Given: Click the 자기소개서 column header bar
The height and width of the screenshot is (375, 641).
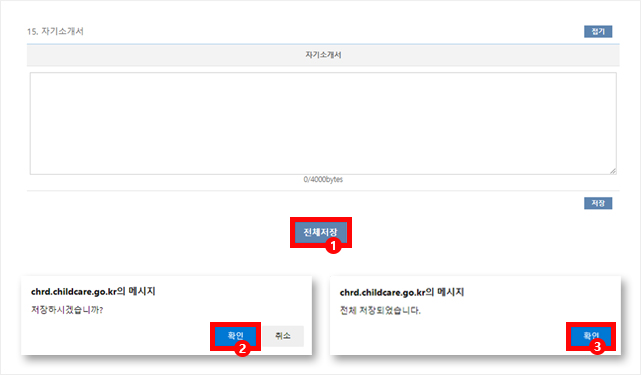Looking at the screenshot, I should coord(323,55).
